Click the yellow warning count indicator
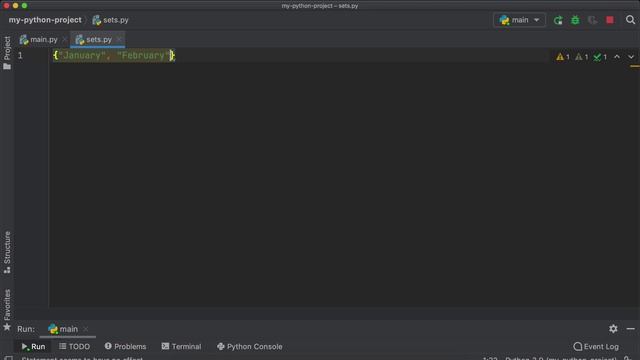The width and height of the screenshot is (640, 360). point(563,57)
